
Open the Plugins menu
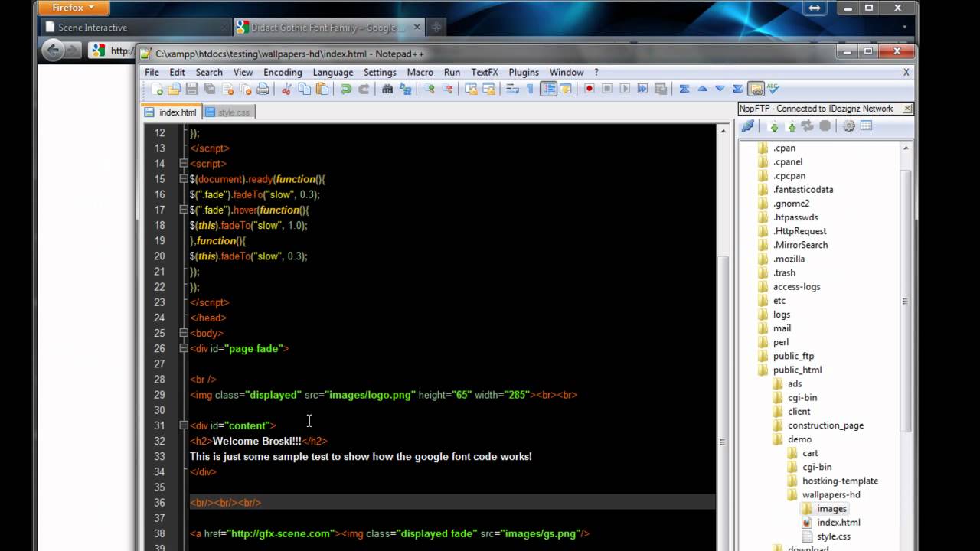(524, 72)
